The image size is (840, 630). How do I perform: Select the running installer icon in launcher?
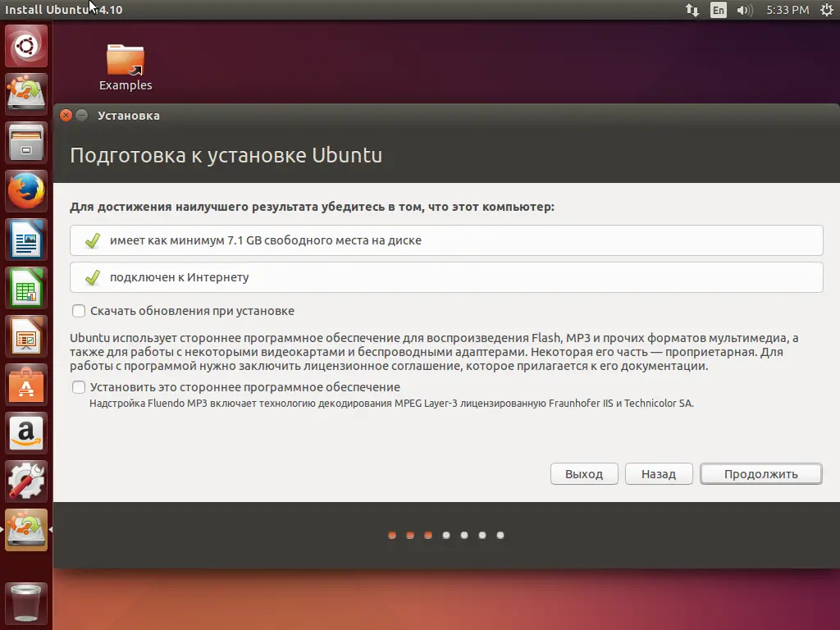pos(26,529)
